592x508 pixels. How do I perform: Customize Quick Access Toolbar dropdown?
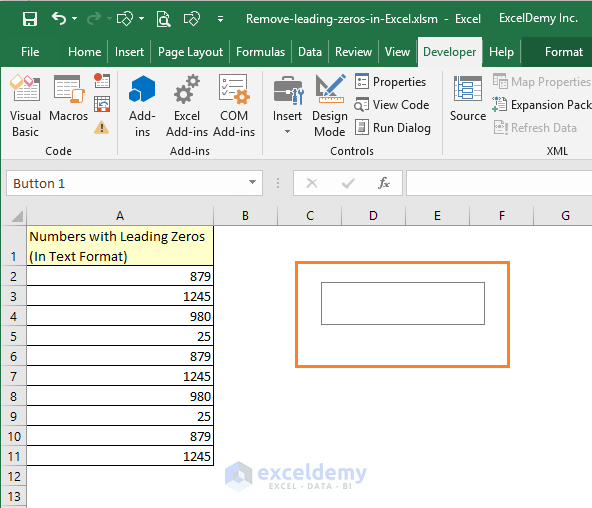point(220,19)
